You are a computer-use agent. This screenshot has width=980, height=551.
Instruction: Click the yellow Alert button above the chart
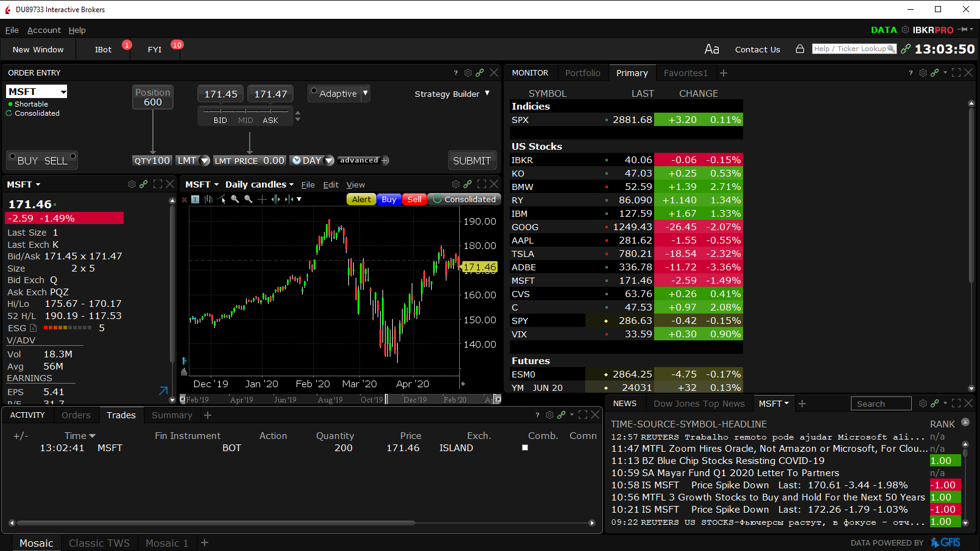pyautogui.click(x=361, y=199)
